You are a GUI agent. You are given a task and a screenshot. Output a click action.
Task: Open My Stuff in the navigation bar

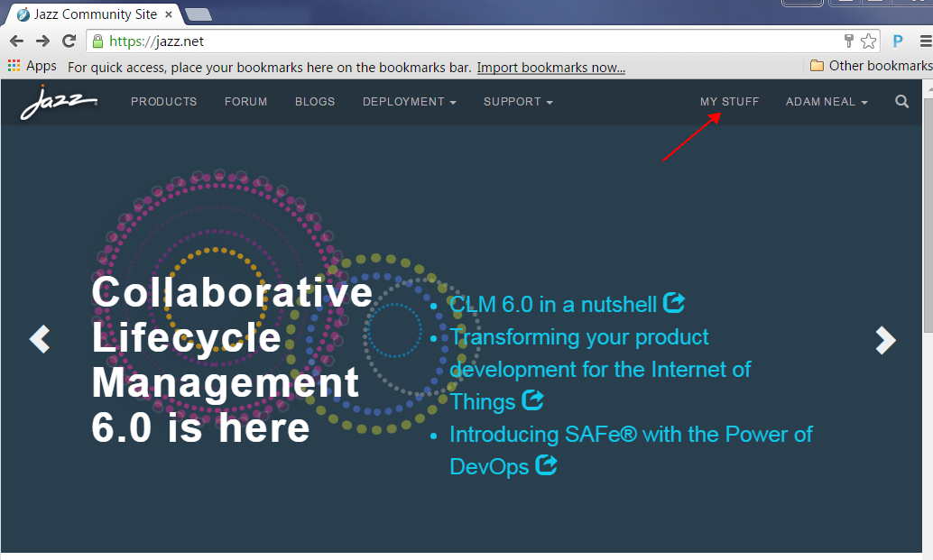click(x=729, y=102)
